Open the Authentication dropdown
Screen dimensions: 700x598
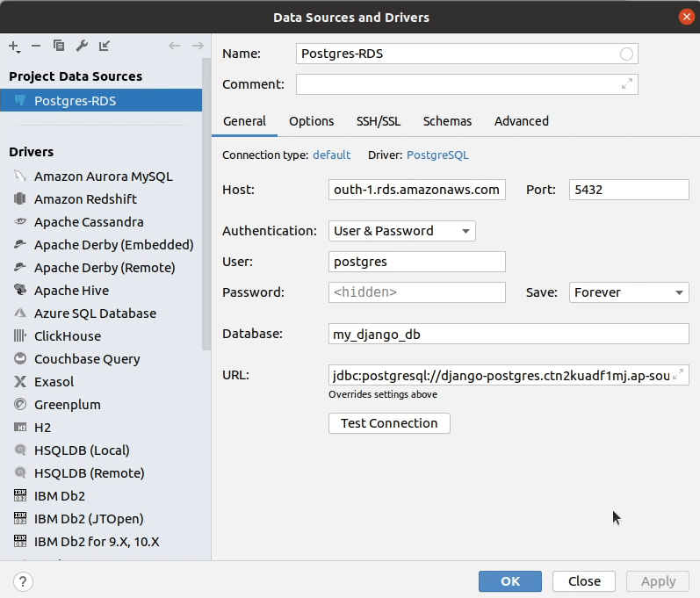click(402, 231)
